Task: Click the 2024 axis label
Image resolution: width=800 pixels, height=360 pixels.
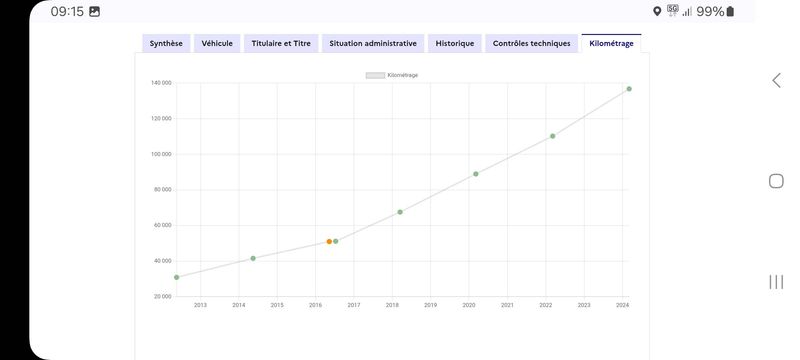Action: (x=622, y=305)
